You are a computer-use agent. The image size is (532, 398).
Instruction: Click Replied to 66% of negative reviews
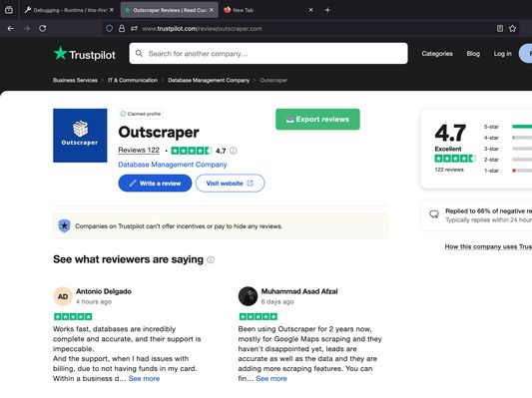(488, 211)
